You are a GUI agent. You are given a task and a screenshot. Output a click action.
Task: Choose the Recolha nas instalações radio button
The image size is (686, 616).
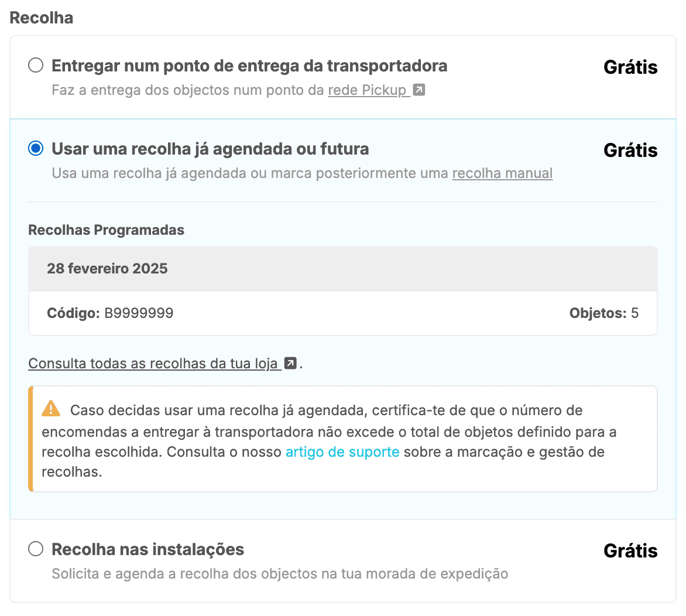click(36, 549)
